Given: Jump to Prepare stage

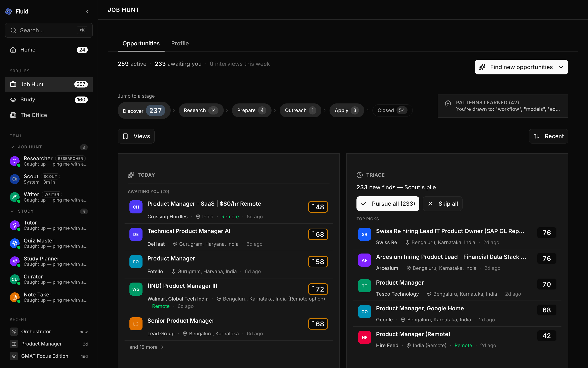Looking at the screenshot, I should (x=252, y=110).
